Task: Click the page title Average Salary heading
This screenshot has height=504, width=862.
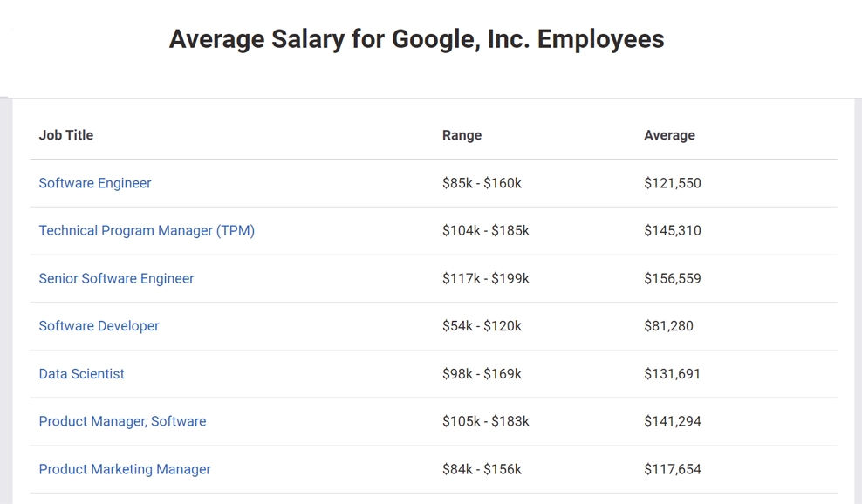Action: pos(417,38)
